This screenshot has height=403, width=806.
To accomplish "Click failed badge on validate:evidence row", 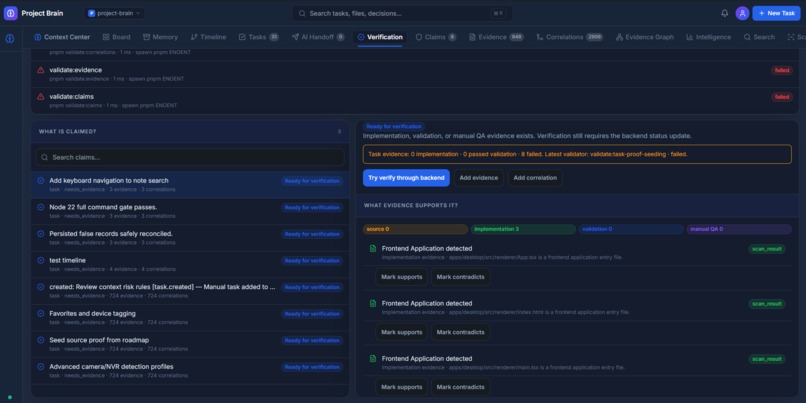I will pos(782,70).
